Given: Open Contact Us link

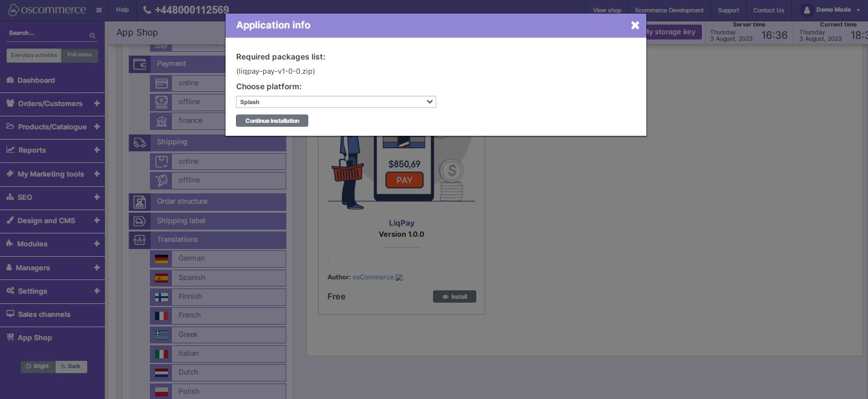Looking at the screenshot, I should coord(768,10).
